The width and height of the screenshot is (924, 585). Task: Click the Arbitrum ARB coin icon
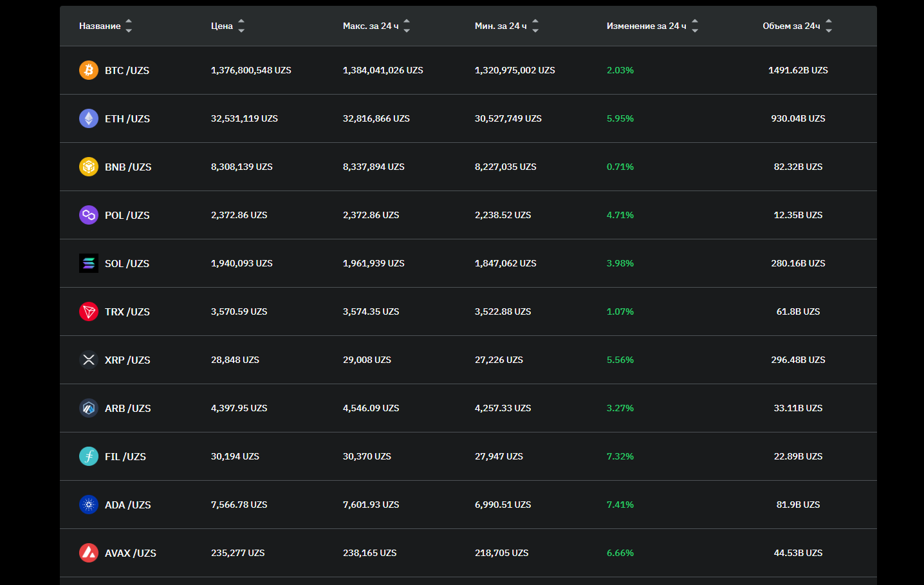89,408
